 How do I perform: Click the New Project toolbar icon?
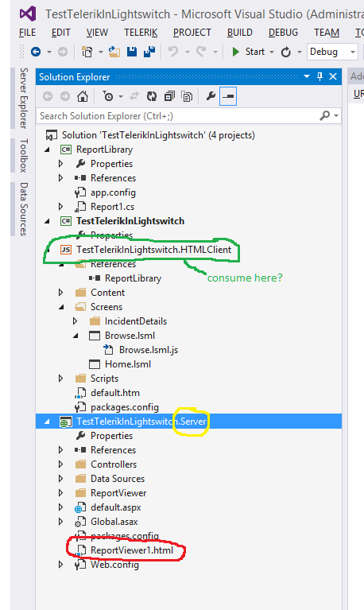(x=87, y=52)
